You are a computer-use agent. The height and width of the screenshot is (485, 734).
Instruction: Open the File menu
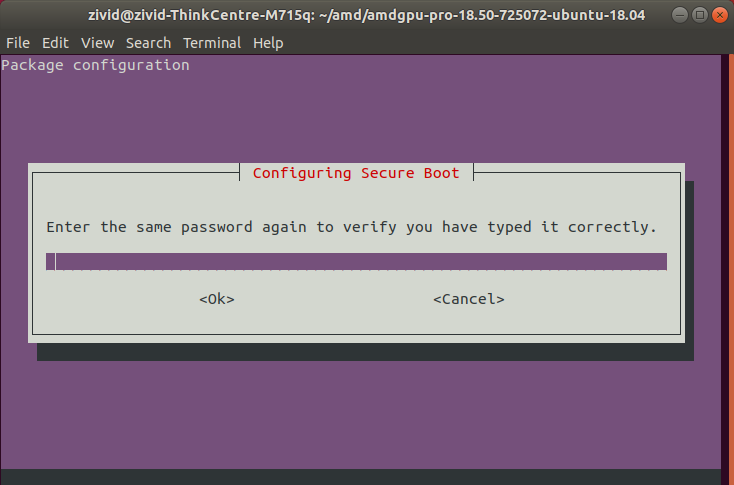coord(18,43)
